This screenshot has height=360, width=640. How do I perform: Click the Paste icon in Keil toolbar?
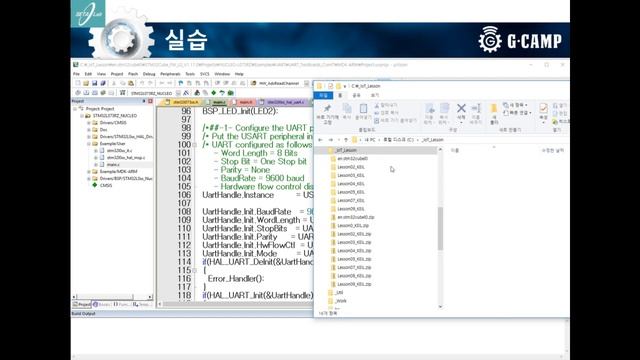[x=131, y=83]
